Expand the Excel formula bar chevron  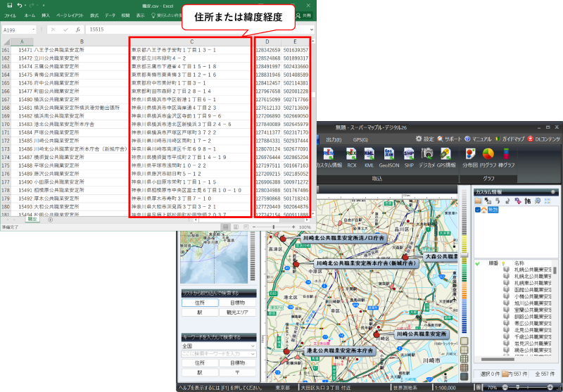[312, 30]
